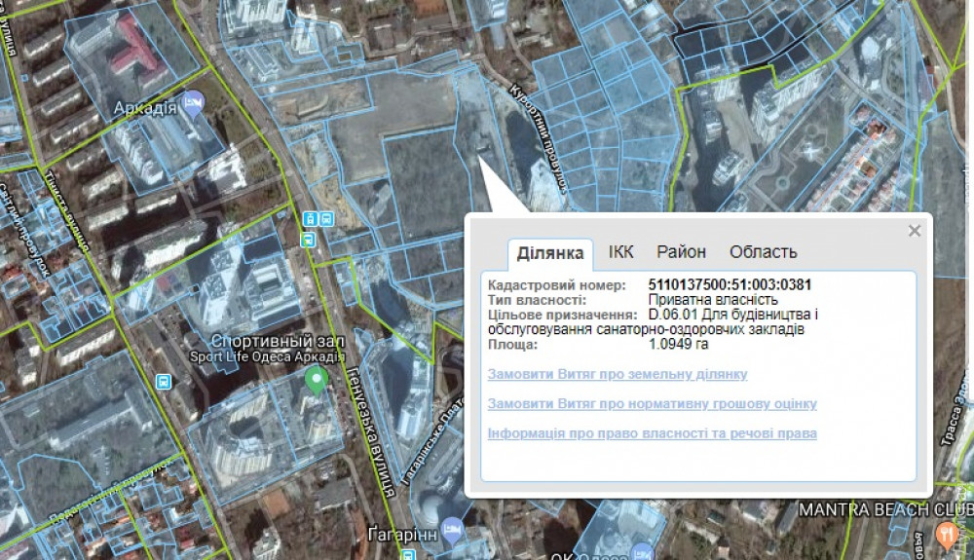
Task: Close the parcel info popup
Action: (x=914, y=231)
